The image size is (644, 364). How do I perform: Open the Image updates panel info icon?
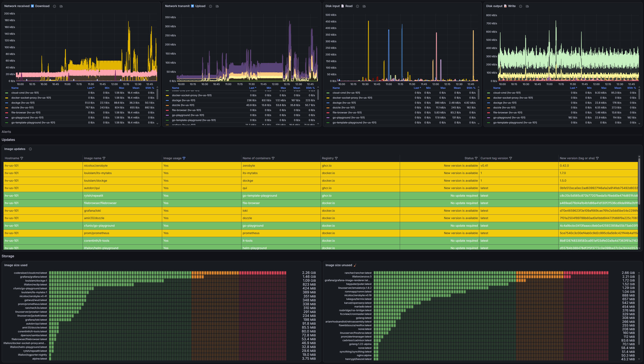pyautogui.click(x=30, y=149)
